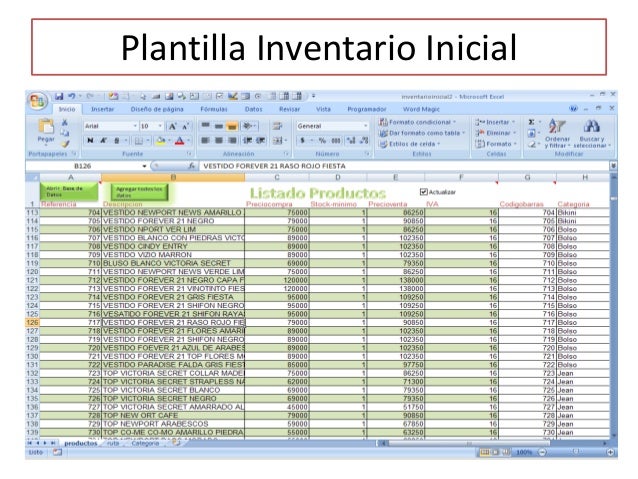Open the Vista tab
Image resolution: width=638 pixels, height=479 pixels.
pos(323,109)
